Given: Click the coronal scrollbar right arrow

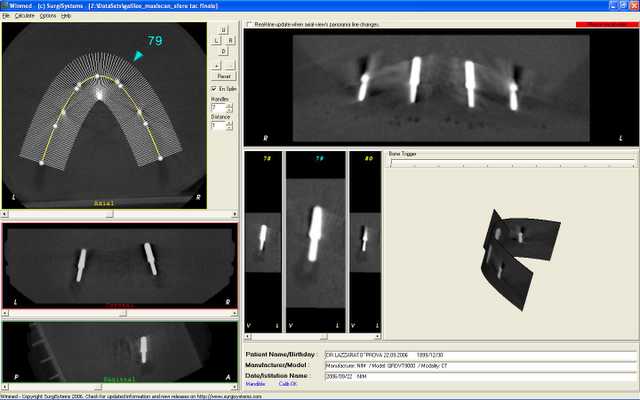Looking at the screenshot, I should [x=235, y=313].
